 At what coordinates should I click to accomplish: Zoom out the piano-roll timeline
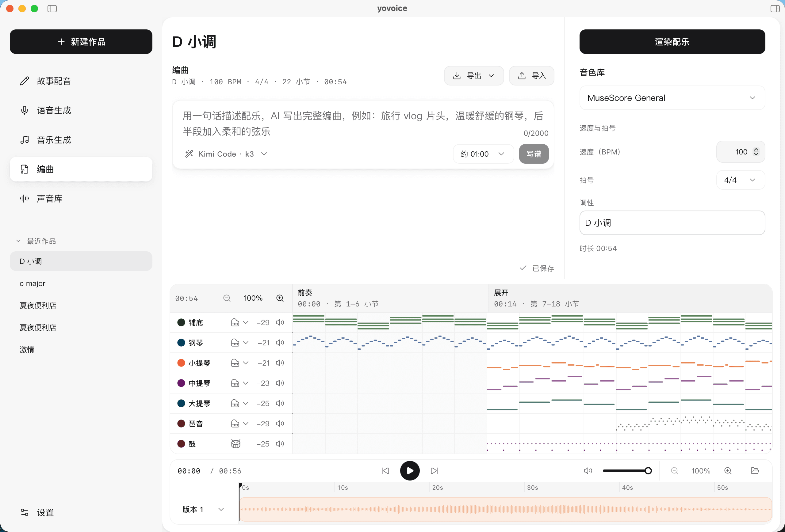point(227,298)
